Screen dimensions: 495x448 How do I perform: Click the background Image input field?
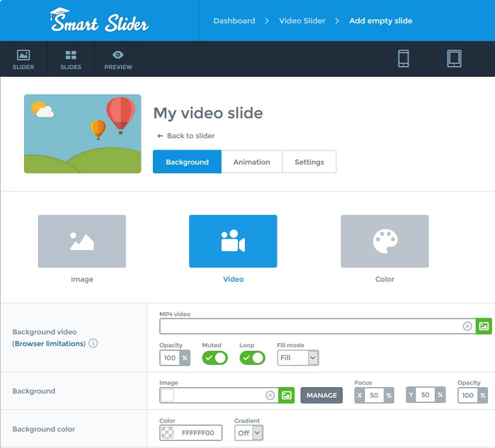[219, 395]
